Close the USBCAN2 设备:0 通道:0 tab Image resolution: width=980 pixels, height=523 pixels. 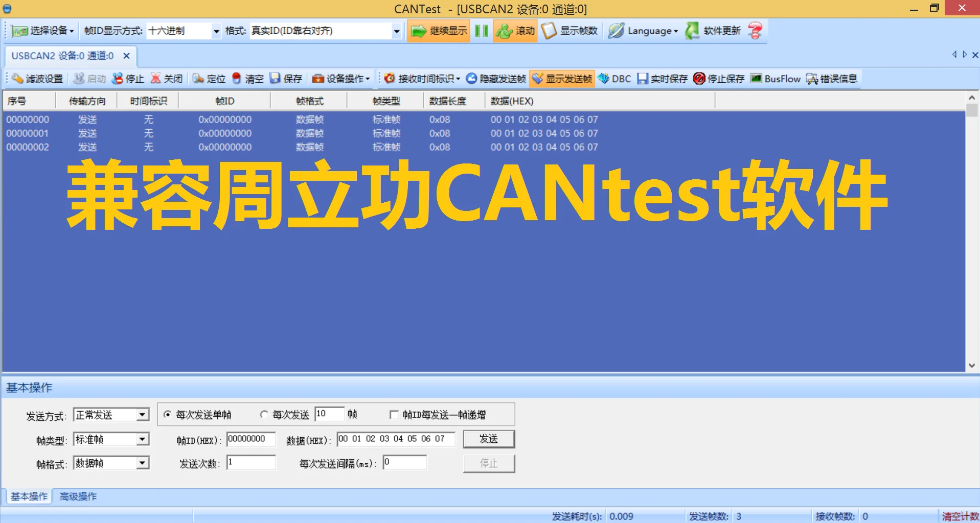tap(126, 56)
